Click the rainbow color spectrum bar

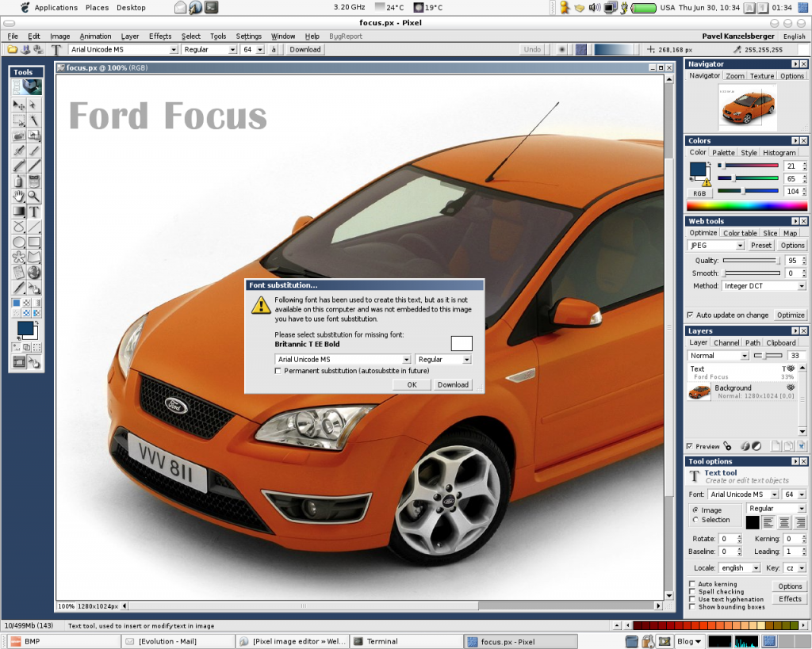(747, 205)
